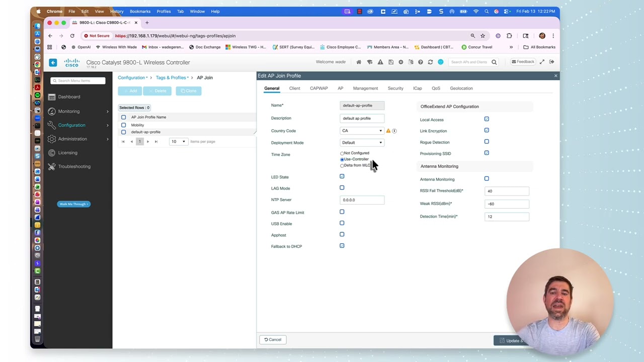644x362 pixels.
Task: Enable the USB Enable checkbox
Action: [342, 223]
